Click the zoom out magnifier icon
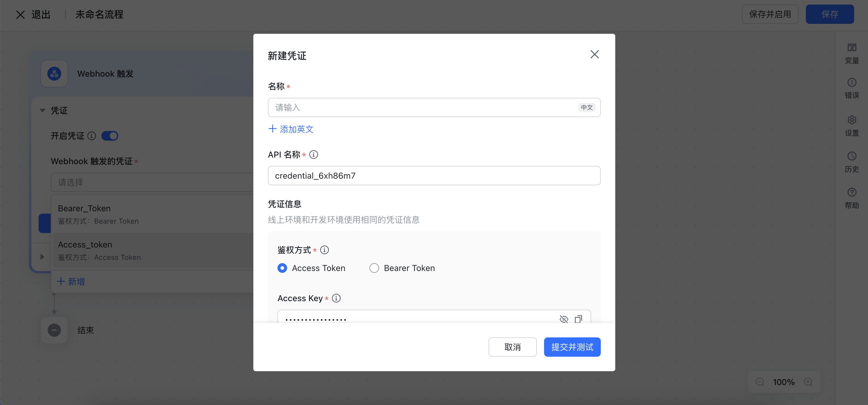This screenshot has height=405, width=868. tap(760, 382)
